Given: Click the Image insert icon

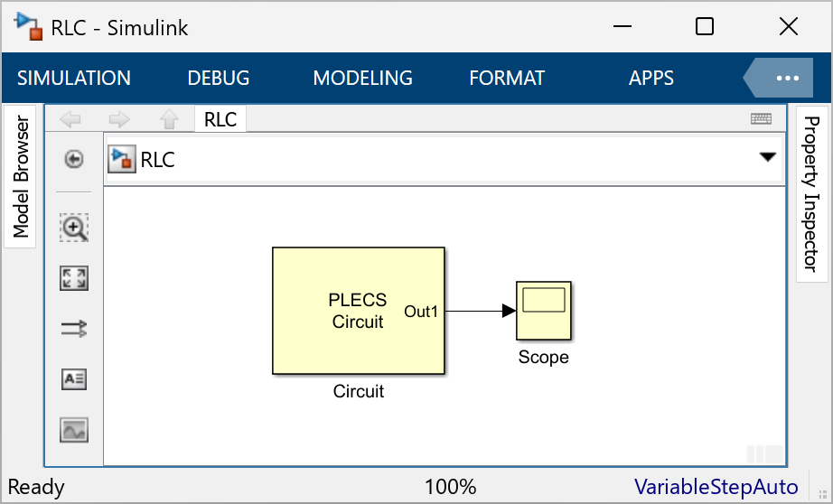Looking at the screenshot, I should coord(74,430).
